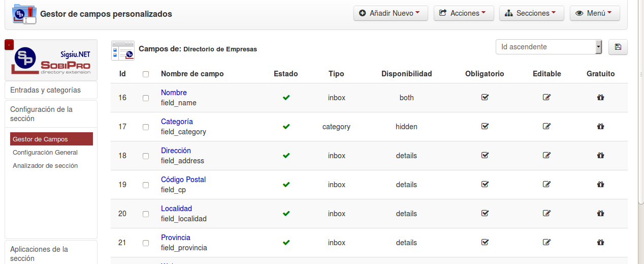This screenshot has width=644, height=264.
Task: Open the Secciones dropdown
Action: 532,13
